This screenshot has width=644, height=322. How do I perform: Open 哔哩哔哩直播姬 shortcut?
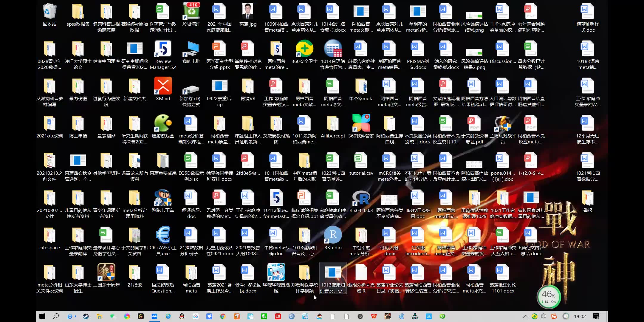[276, 279]
